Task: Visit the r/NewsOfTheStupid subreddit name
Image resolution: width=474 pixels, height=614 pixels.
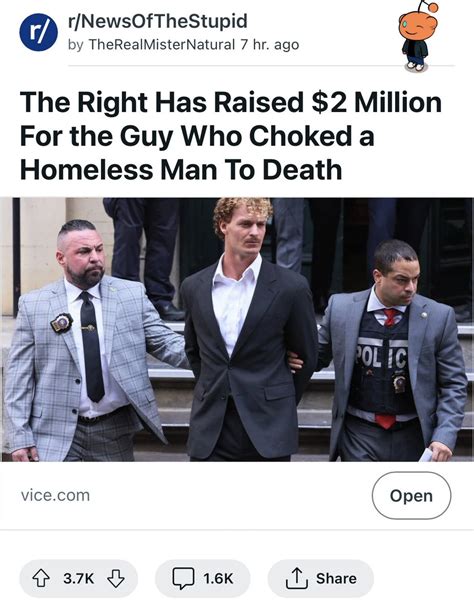Action: (157, 21)
